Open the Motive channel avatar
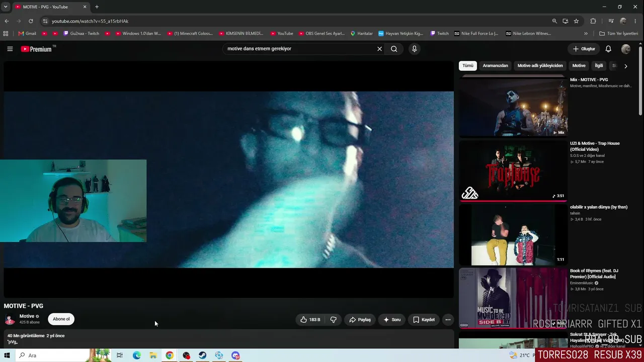644x362 pixels. [10, 319]
